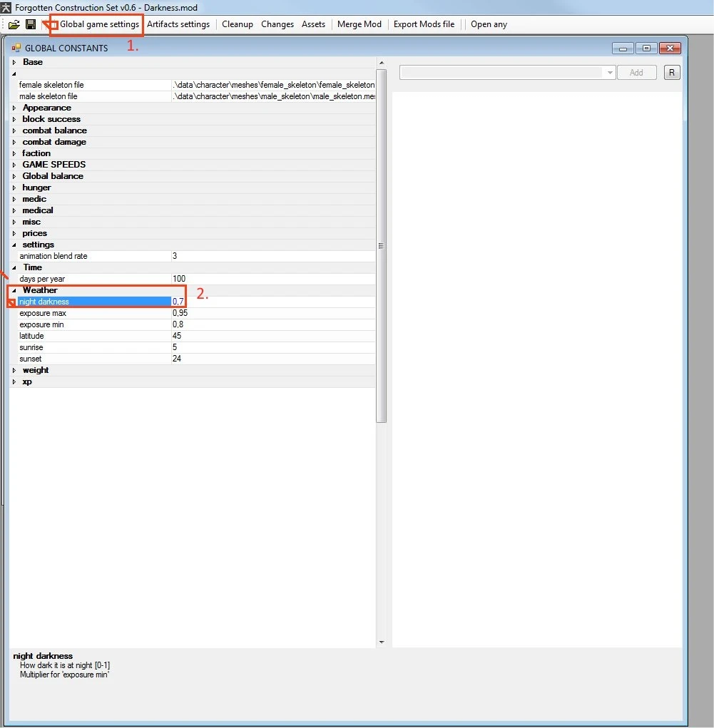This screenshot has height=728, width=714.
Task: Click the R button
Action: click(x=671, y=73)
